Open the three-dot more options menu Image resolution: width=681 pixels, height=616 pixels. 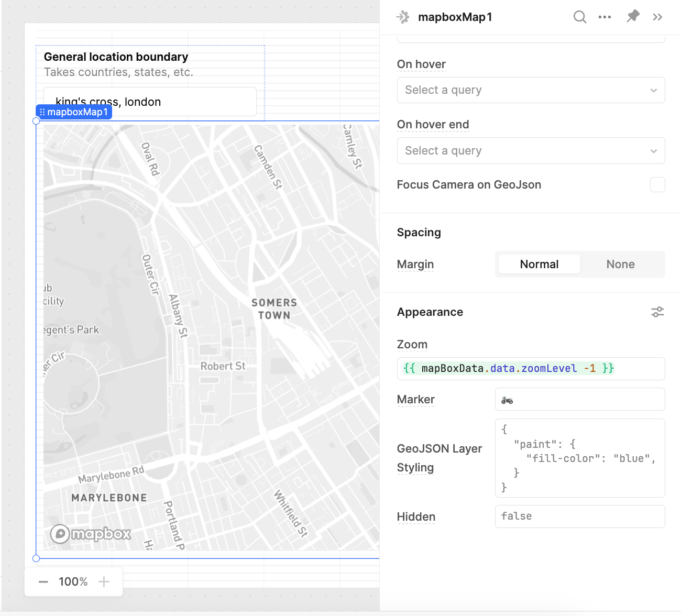pos(605,17)
